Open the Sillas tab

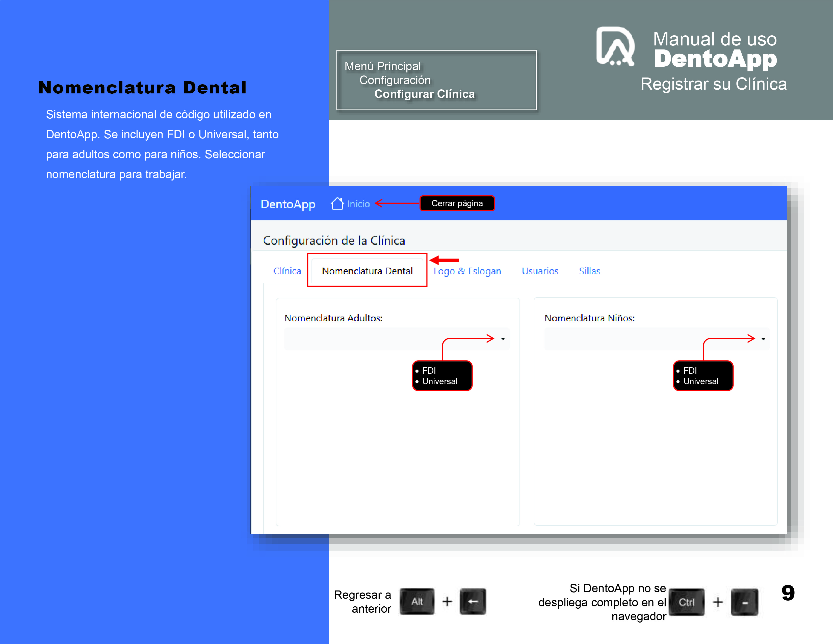coord(589,271)
